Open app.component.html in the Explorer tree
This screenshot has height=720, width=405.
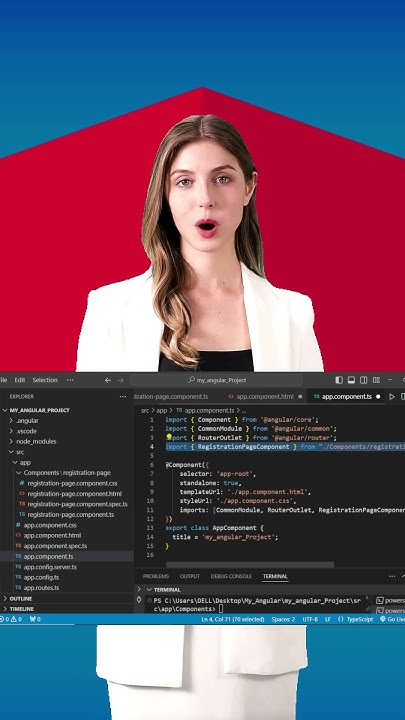67,535
